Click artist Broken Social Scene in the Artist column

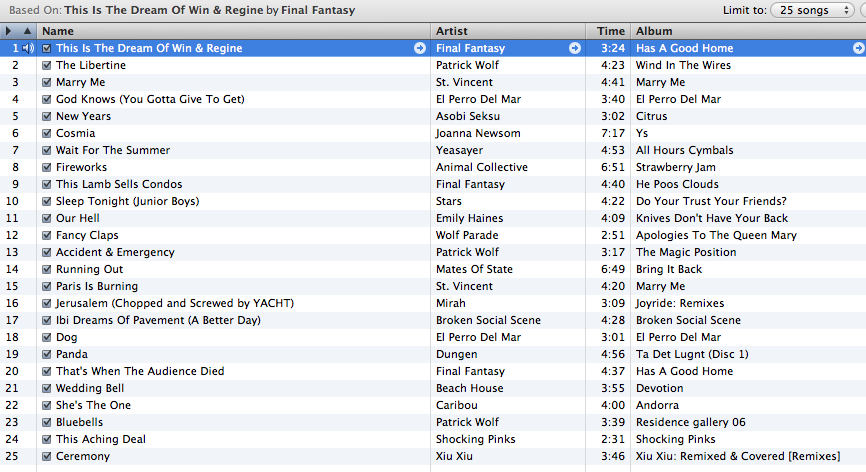pyautogui.click(x=488, y=320)
